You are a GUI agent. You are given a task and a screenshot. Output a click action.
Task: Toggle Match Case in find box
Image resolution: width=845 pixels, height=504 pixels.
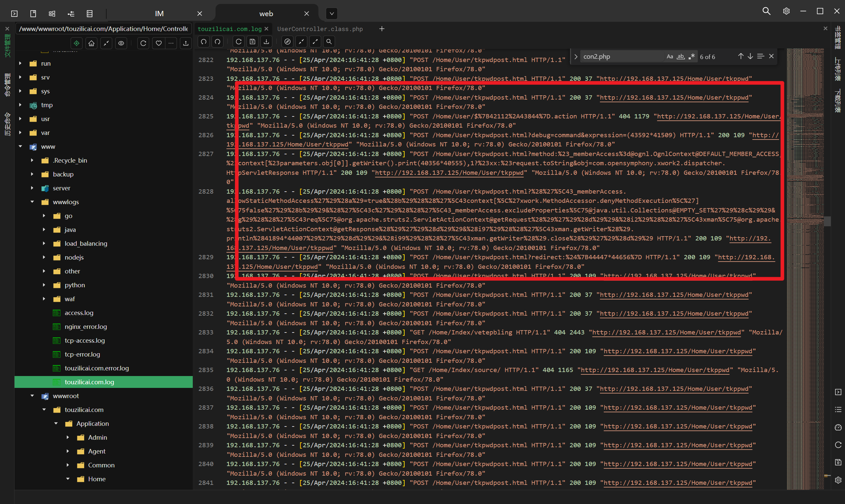pos(670,57)
